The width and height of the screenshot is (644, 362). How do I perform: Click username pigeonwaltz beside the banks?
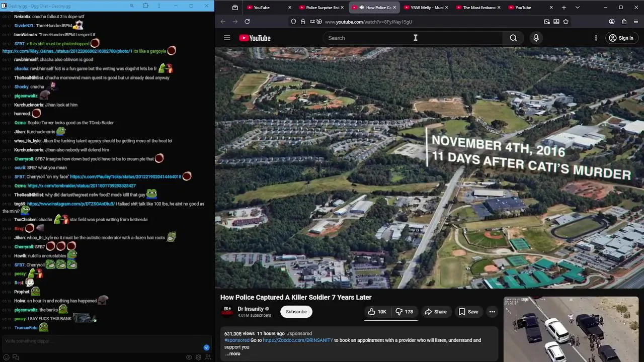pos(26,310)
